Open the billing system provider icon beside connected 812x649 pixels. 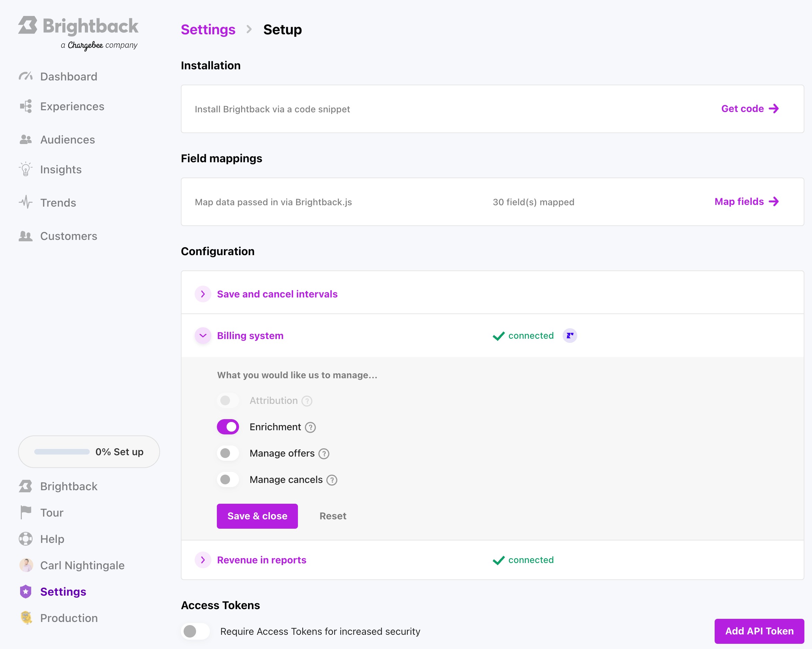point(570,336)
